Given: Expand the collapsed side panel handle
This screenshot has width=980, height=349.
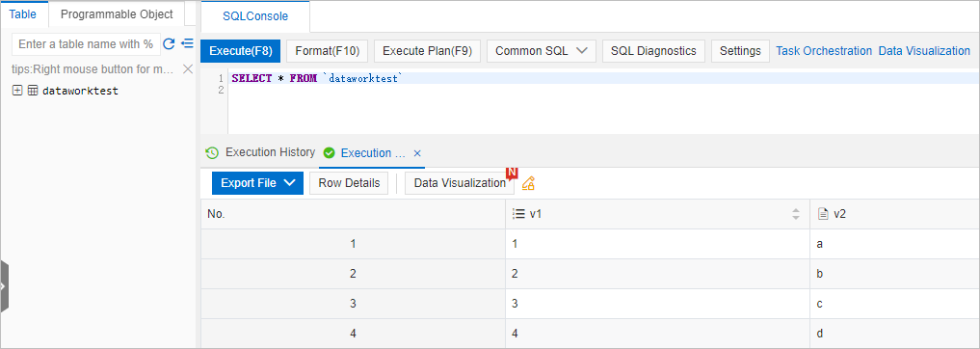Looking at the screenshot, I should coord(4,286).
